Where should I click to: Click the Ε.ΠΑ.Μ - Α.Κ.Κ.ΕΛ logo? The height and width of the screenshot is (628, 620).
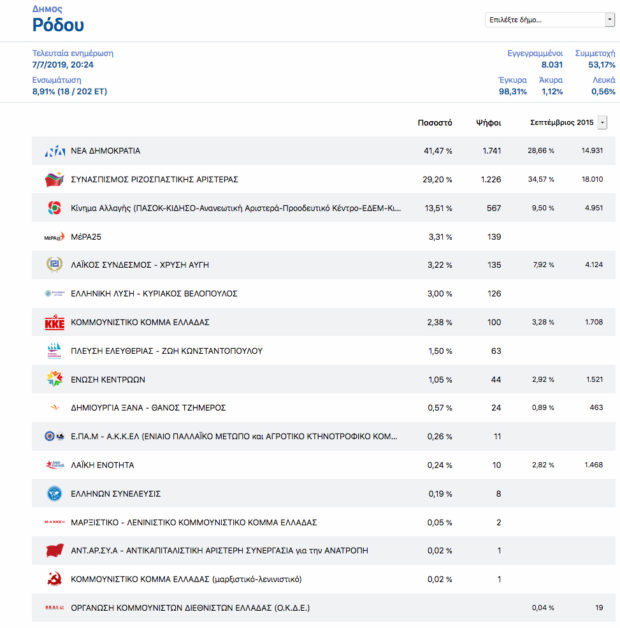(x=54, y=436)
